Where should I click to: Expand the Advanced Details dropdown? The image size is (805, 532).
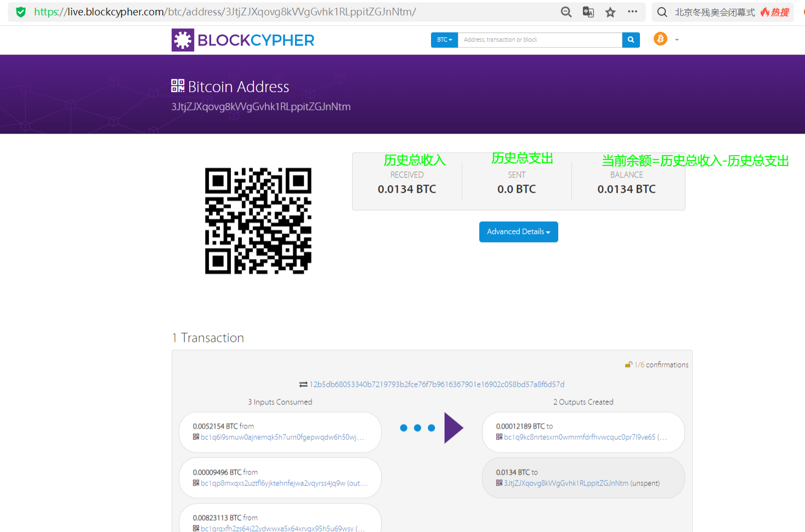519,232
